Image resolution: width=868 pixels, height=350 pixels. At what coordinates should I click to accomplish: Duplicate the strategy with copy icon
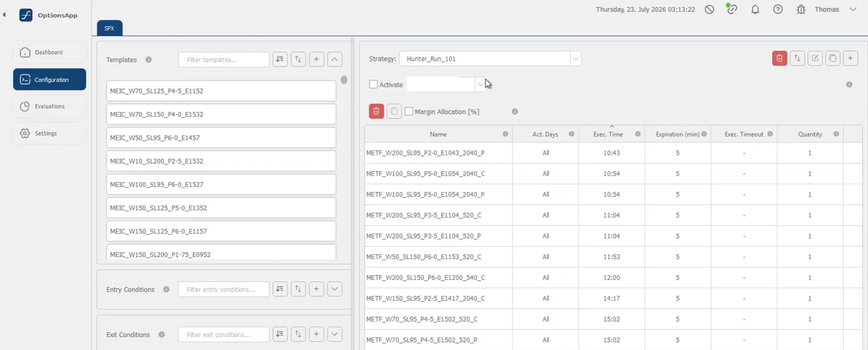pyautogui.click(x=833, y=58)
